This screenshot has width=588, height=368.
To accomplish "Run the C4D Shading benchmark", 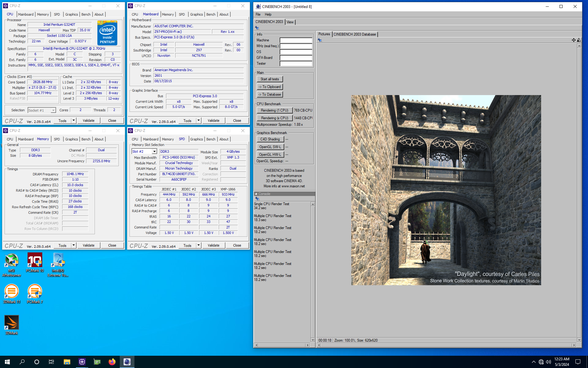I will (270, 139).
